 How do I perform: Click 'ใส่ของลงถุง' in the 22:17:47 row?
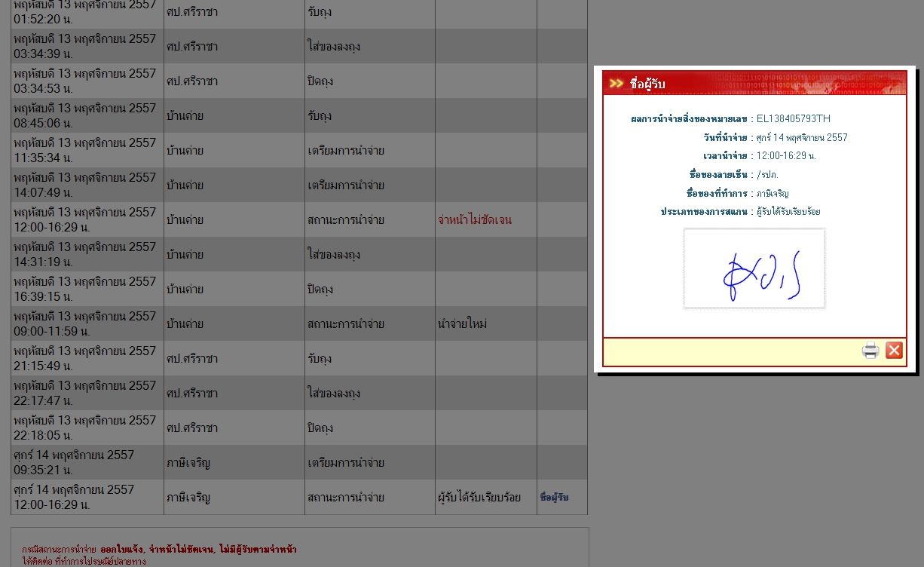coord(334,394)
